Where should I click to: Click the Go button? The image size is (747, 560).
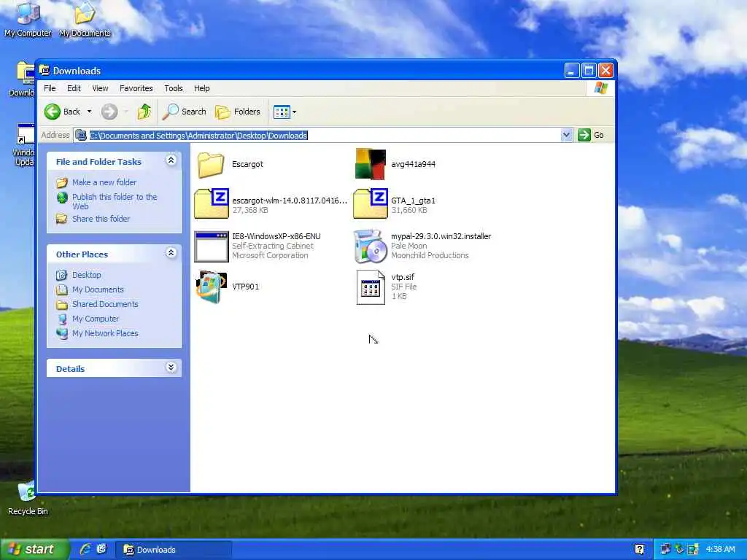[591, 135]
